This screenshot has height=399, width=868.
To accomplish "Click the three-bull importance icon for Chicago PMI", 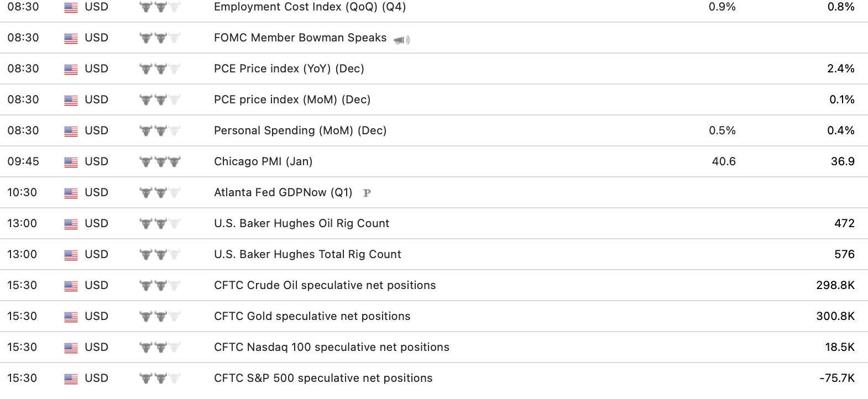I will pyautogui.click(x=160, y=162).
